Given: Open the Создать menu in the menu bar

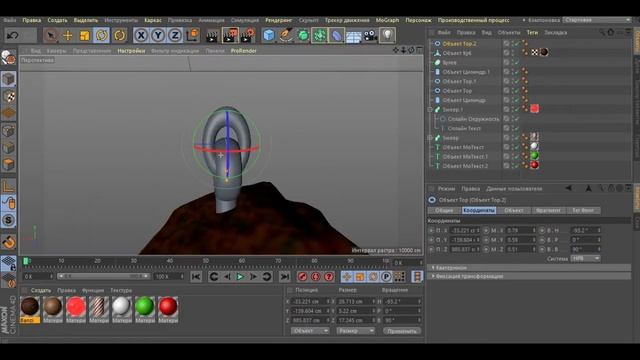Looking at the screenshot, I should (x=57, y=20).
